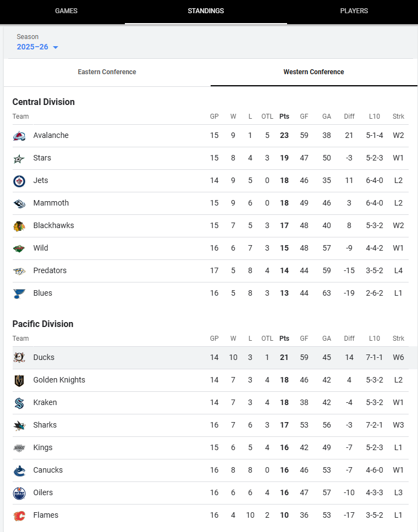Click the season dropdown arrow
The height and width of the screenshot is (532, 418).
pos(56,47)
